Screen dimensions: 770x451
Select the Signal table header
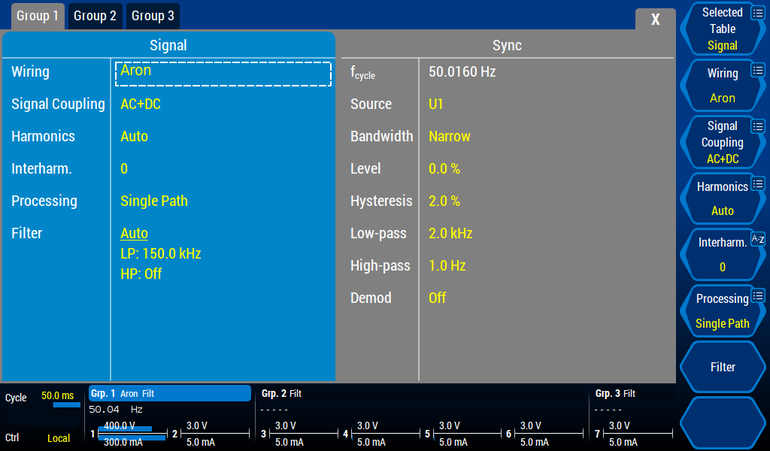point(168,45)
